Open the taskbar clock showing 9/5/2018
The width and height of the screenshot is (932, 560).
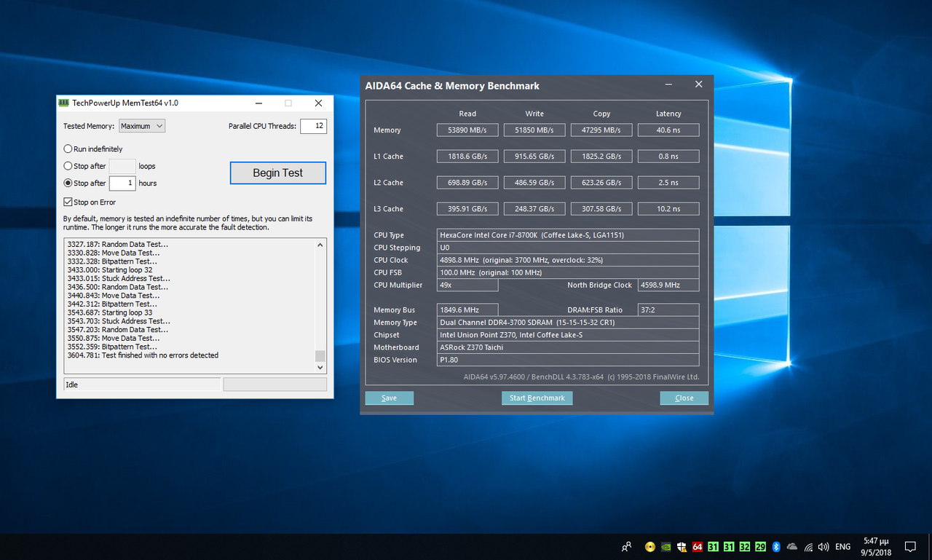(877, 547)
